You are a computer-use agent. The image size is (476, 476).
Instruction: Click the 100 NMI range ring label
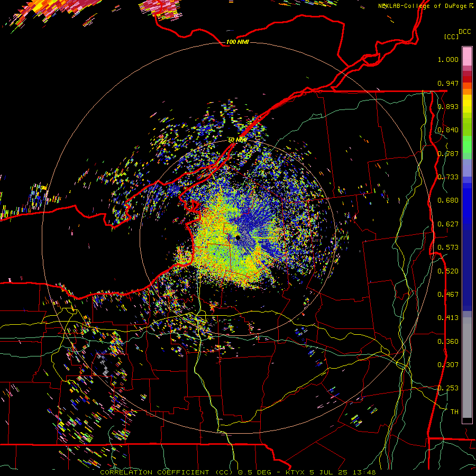(237, 42)
